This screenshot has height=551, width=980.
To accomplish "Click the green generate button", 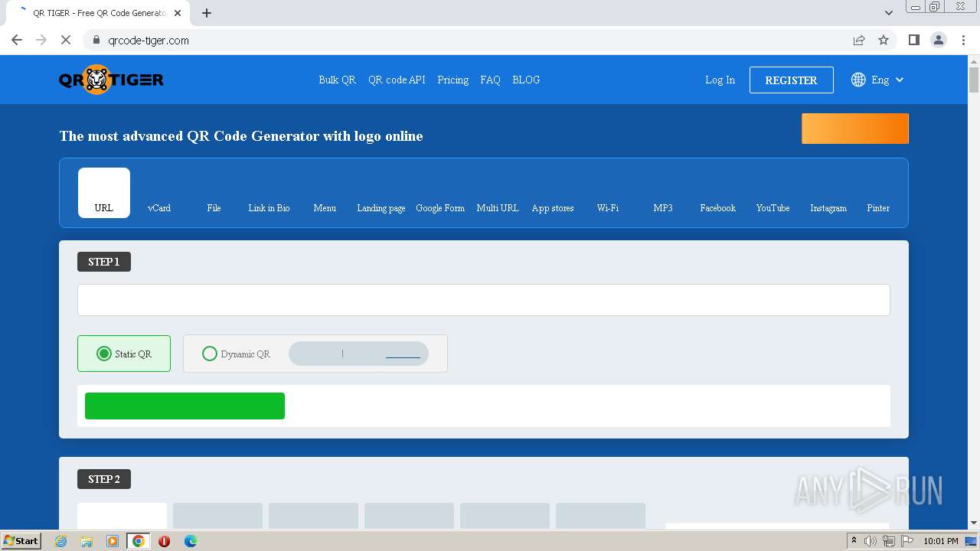I will coord(185,406).
